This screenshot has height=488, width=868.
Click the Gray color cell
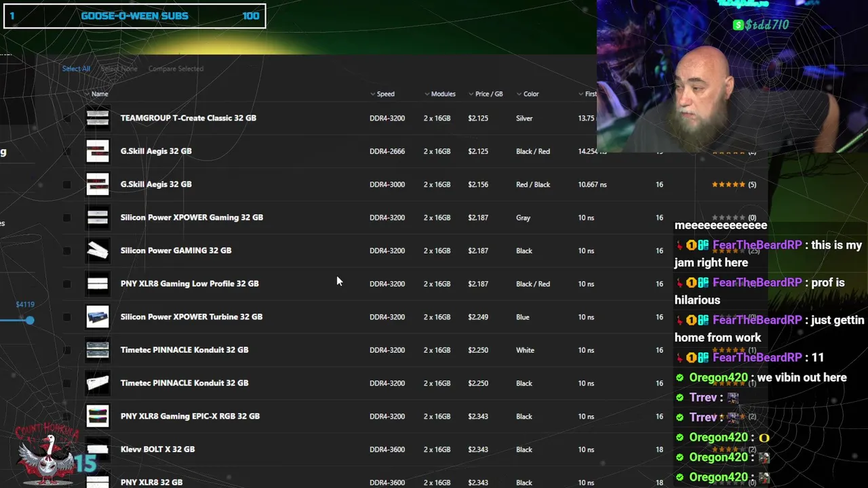[x=523, y=218]
